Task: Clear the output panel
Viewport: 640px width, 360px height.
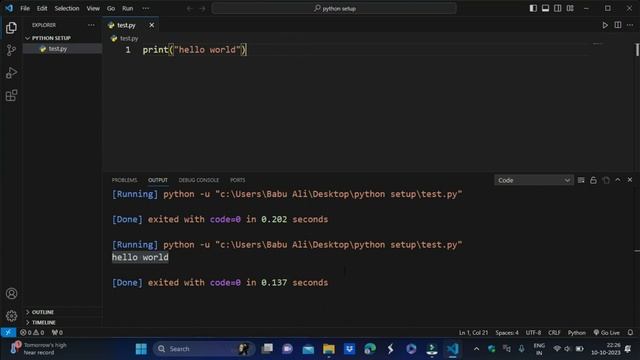Action: coord(581,180)
